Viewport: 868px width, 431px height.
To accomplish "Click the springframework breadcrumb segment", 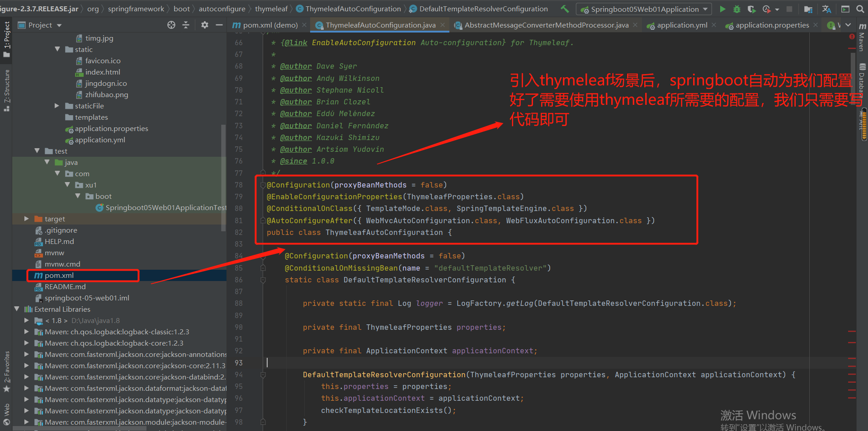I will (136, 9).
